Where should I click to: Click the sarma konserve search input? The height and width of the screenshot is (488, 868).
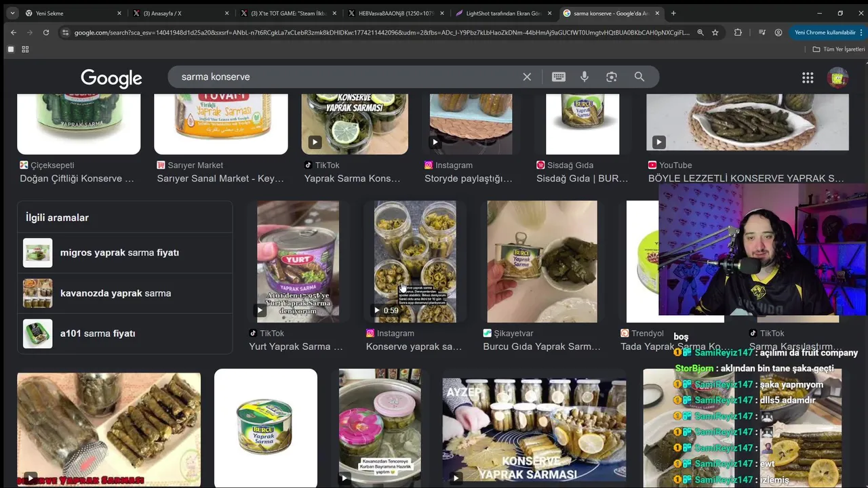346,77
